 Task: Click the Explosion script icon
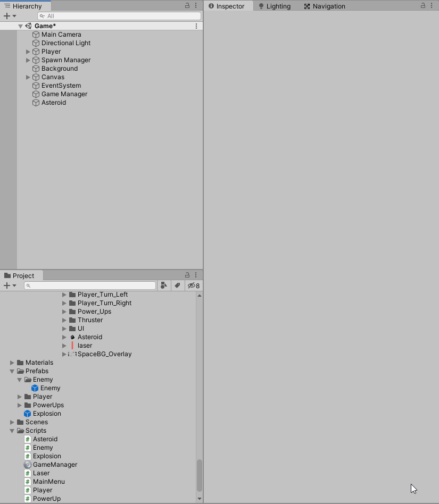point(28,456)
